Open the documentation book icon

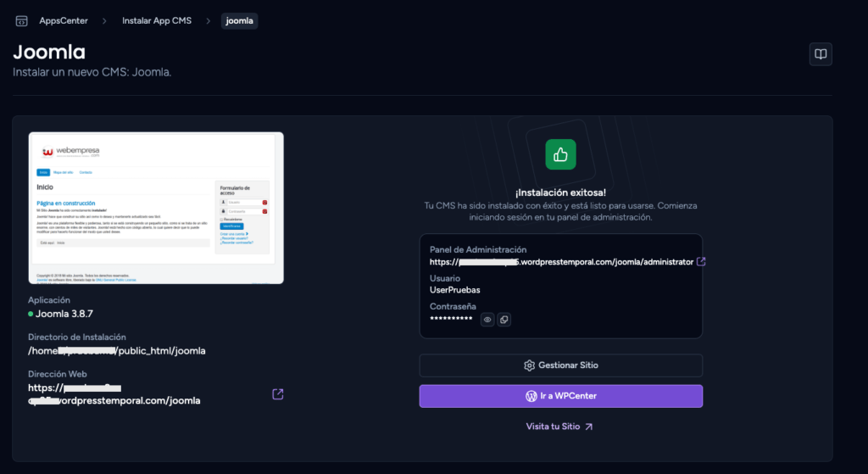point(821,54)
